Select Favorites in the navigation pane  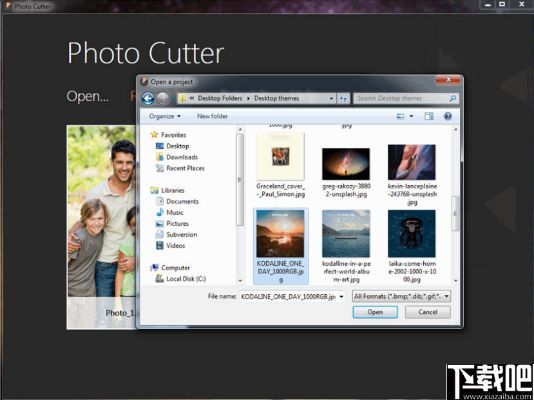(173, 135)
